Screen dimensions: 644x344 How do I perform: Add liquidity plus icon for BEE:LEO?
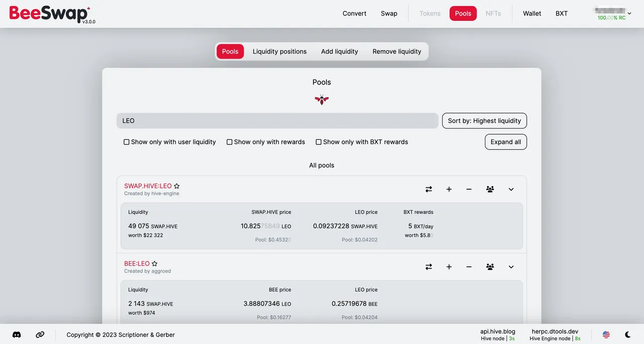(x=449, y=267)
